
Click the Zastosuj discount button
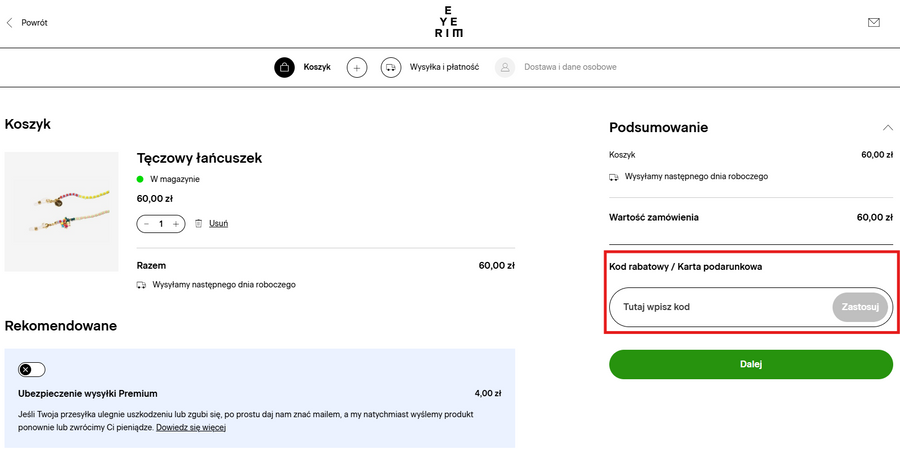point(860,307)
